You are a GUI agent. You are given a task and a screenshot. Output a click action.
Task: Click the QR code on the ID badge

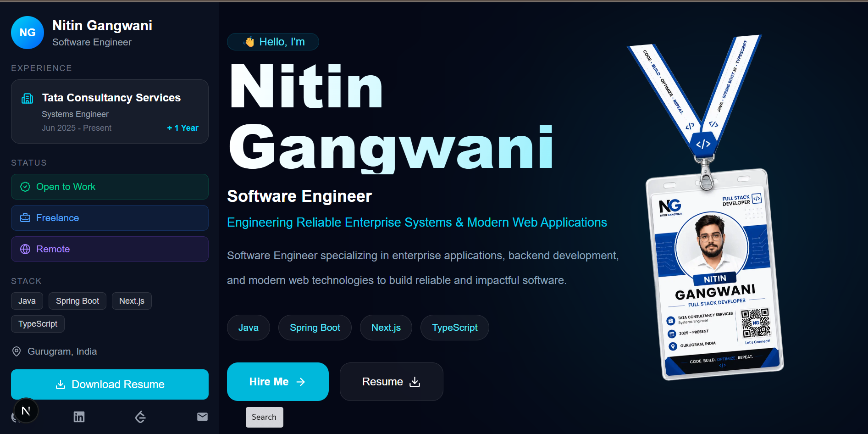click(756, 323)
